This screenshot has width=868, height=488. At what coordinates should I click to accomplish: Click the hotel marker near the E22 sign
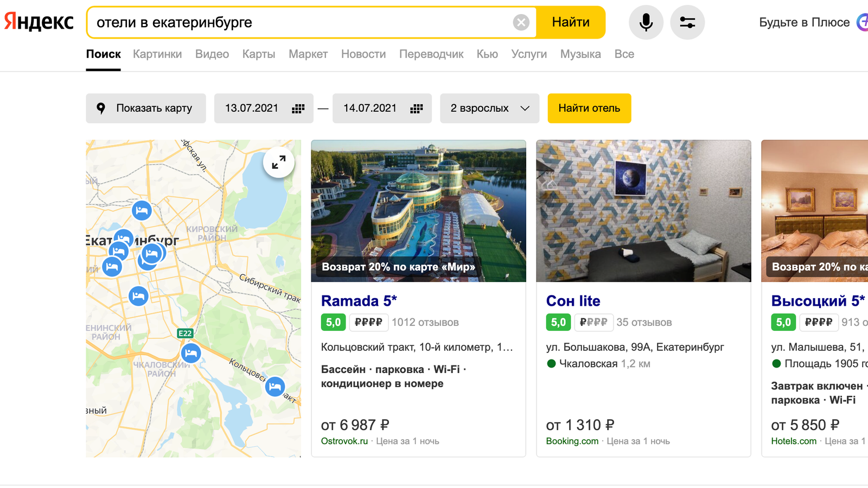(x=190, y=354)
